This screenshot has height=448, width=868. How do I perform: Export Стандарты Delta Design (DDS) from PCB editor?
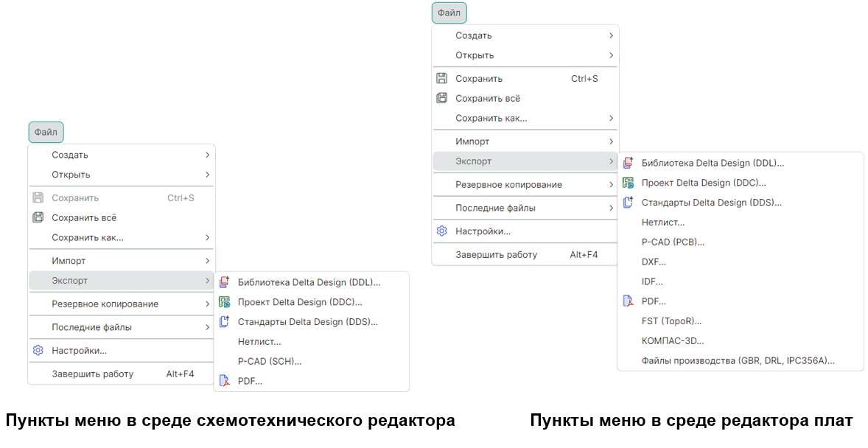[x=741, y=202]
